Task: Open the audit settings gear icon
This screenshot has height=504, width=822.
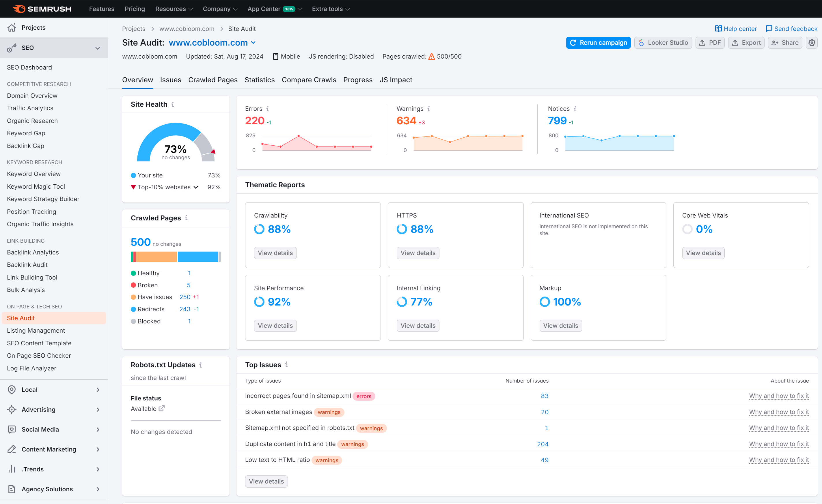Action: [812, 43]
